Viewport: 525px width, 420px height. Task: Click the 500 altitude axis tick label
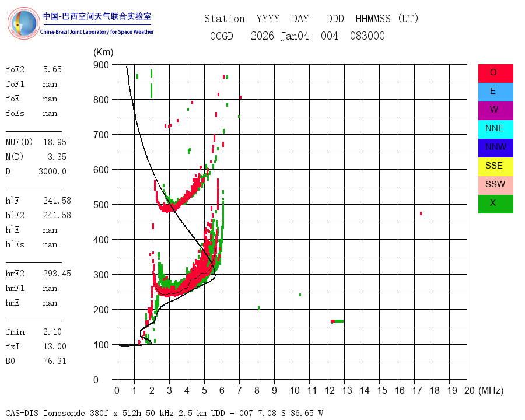(x=101, y=205)
